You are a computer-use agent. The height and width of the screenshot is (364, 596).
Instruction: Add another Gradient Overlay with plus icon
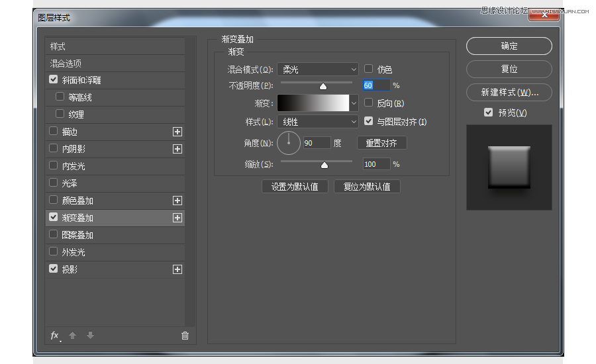point(177,218)
